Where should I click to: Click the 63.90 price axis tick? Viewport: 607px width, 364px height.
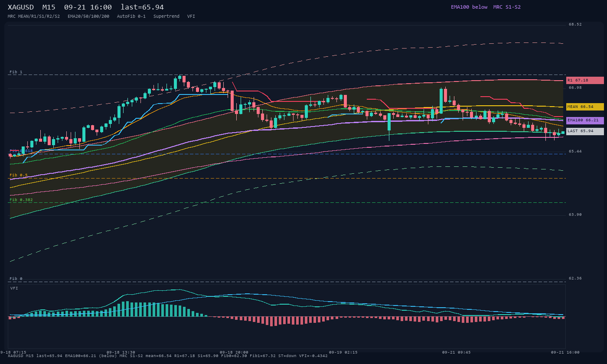pos(575,214)
